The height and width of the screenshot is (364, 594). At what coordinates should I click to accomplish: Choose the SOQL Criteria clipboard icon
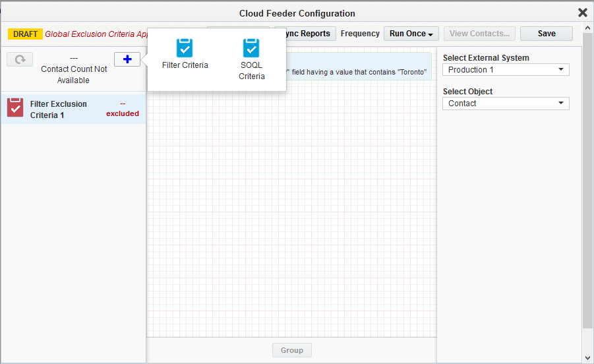251,48
